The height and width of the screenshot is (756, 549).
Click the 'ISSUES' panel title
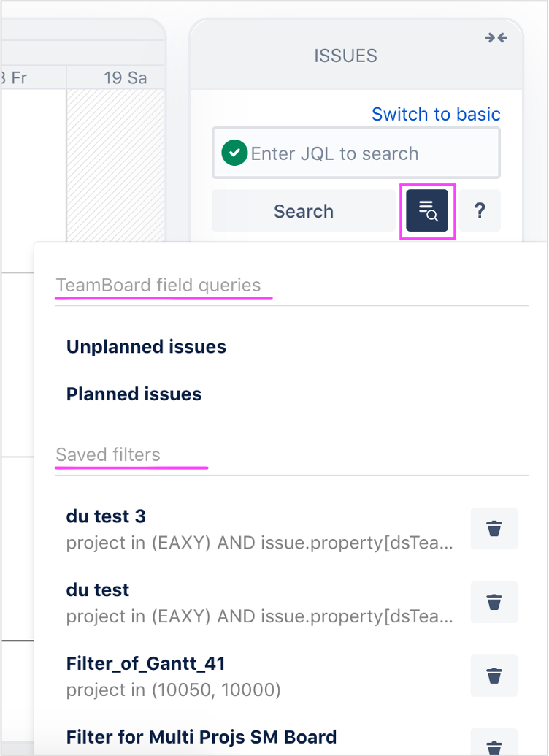(x=345, y=56)
